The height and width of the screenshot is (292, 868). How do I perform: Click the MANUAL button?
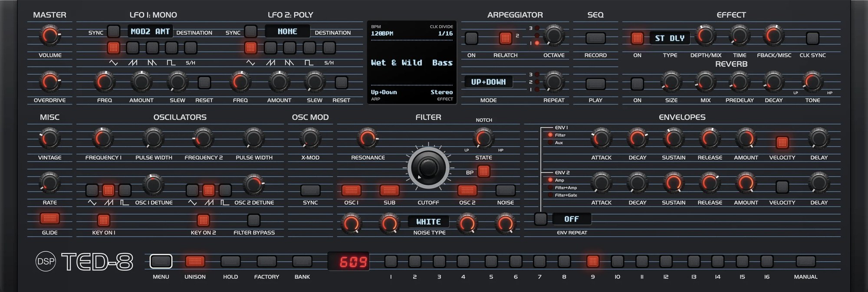tap(806, 261)
